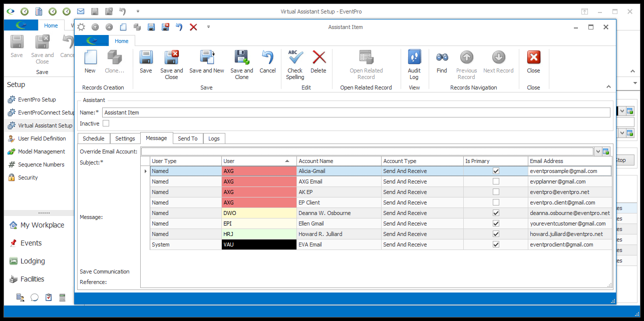Toggle the Inactive checkbox
The width and height of the screenshot is (644, 321).
[106, 123]
